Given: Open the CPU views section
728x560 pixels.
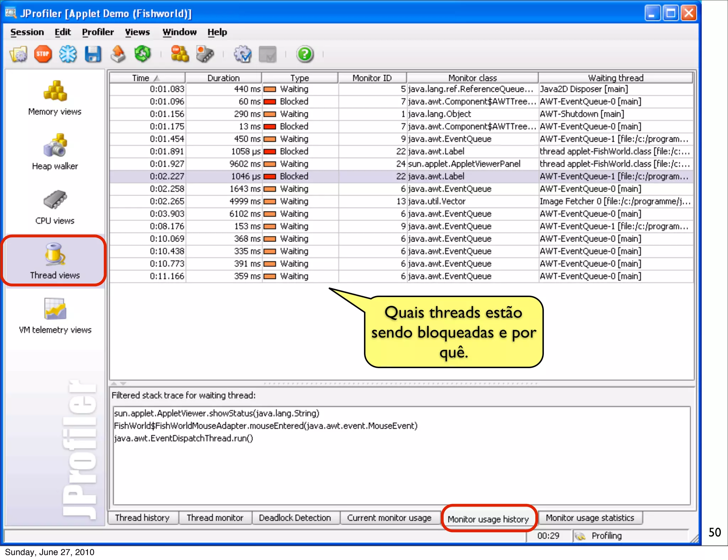Looking at the screenshot, I should click(x=55, y=207).
